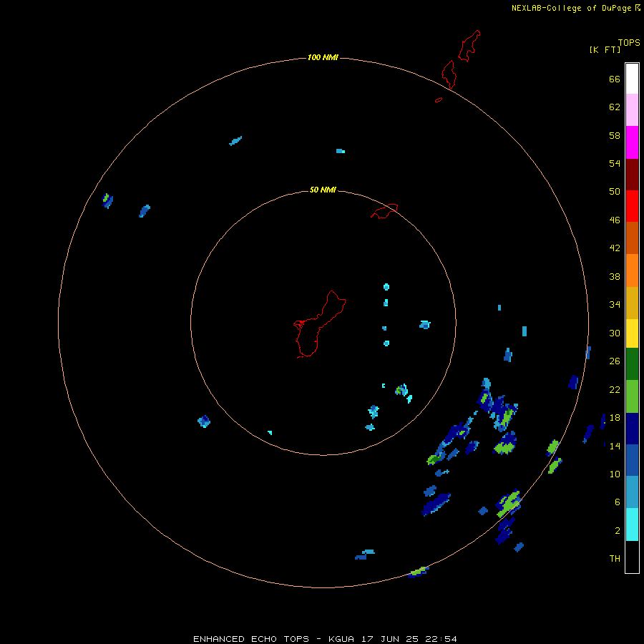Click the 30 legend value
The width and height of the screenshot is (644, 644).
[615, 333]
